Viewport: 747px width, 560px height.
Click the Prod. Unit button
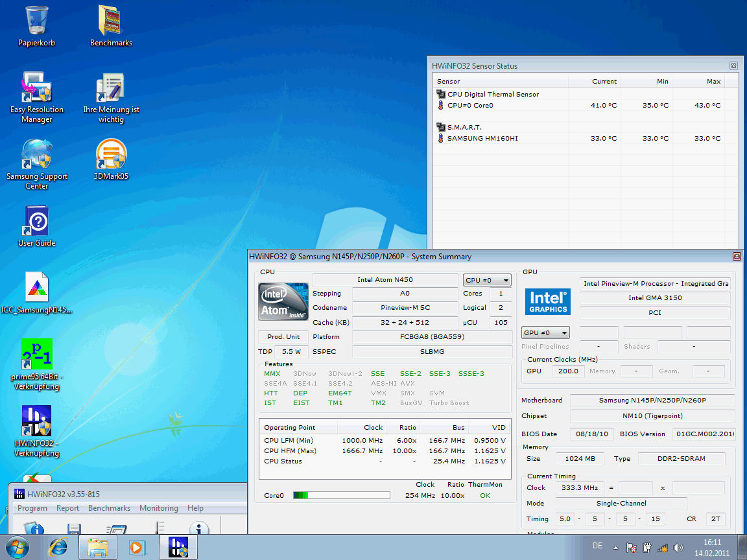click(283, 336)
